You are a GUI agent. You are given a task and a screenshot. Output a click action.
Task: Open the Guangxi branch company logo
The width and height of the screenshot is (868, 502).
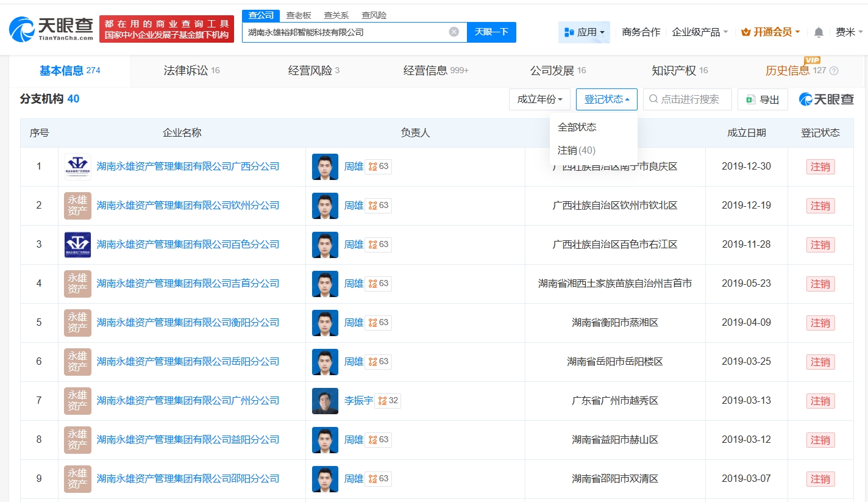click(x=77, y=167)
